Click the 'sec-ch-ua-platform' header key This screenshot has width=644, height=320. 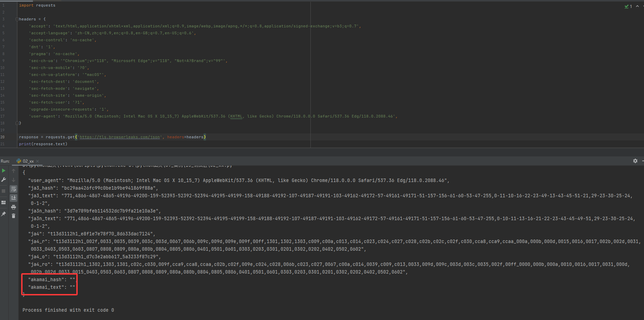(53, 75)
